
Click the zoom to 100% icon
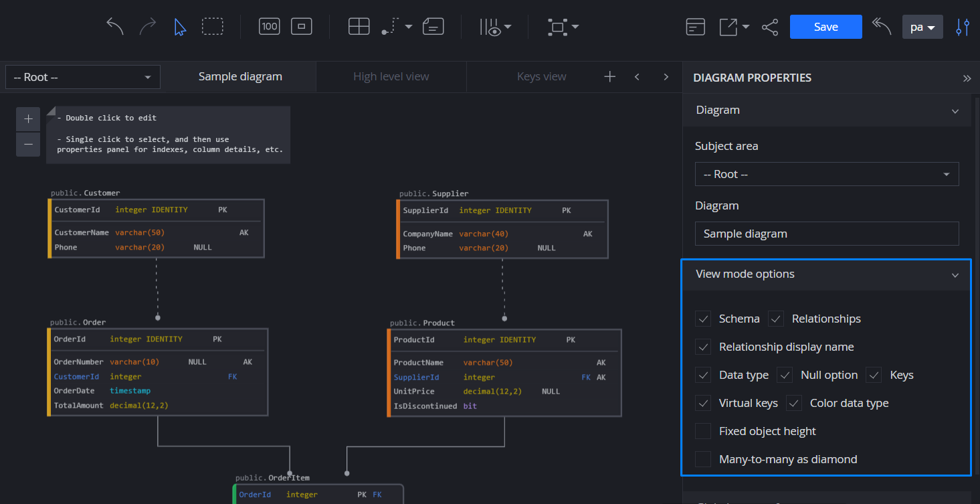click(269, 26)
